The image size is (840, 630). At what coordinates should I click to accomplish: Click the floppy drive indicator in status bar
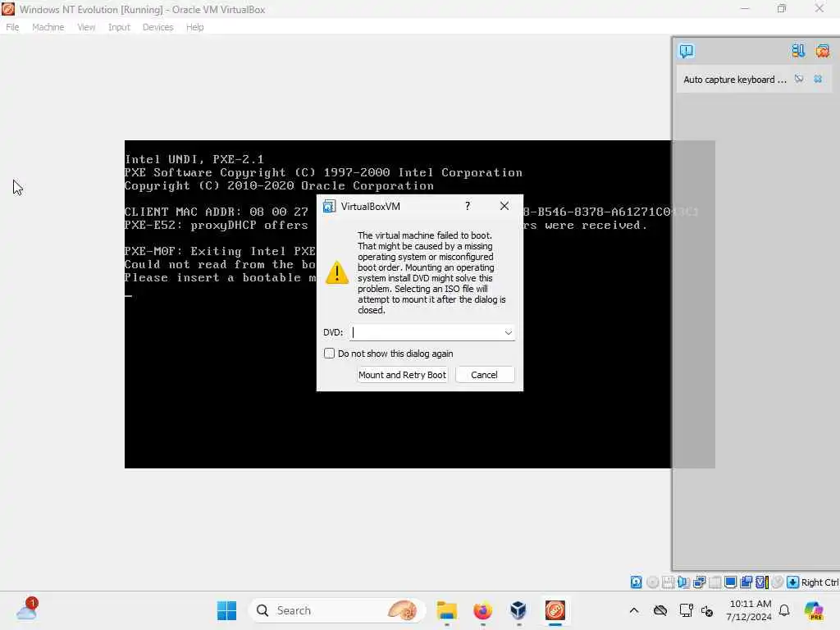coord(668,582)
